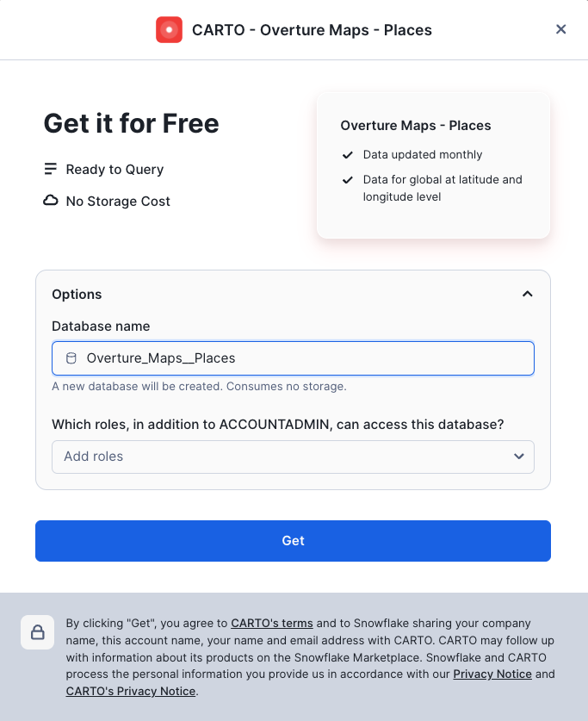Click the Options section header
The width and height of the screenshot is (588, 721).
(x=77, y=294)
